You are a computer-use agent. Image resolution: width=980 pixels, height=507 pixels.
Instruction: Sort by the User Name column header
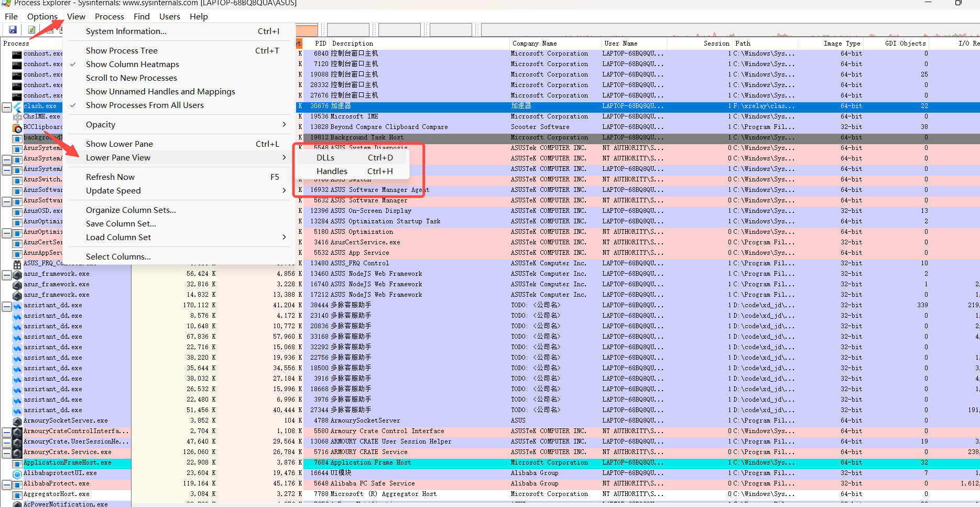(634, 44)
